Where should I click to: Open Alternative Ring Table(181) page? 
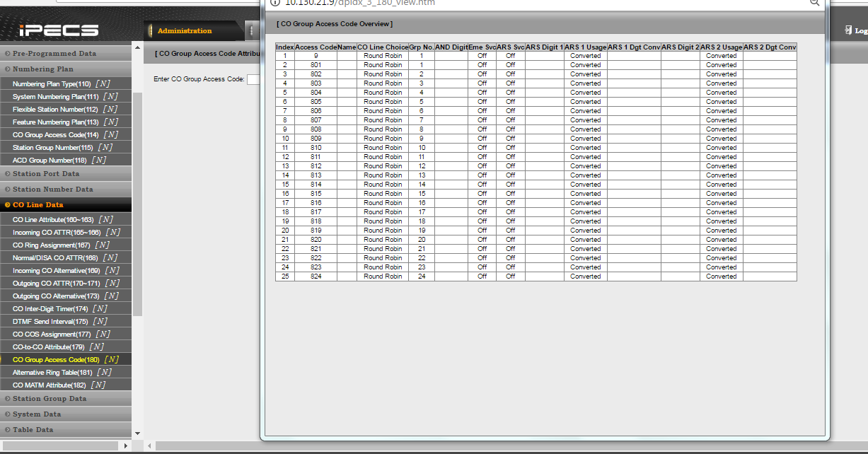52,373
